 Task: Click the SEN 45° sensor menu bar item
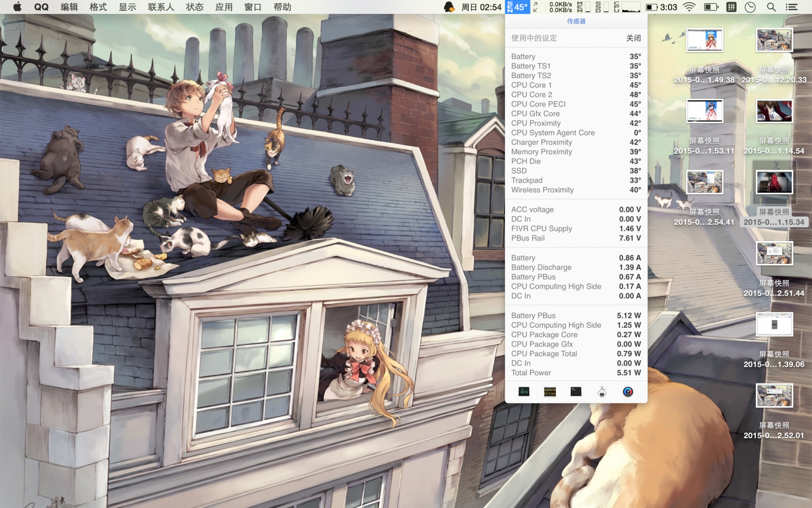[x=518, y=7]
